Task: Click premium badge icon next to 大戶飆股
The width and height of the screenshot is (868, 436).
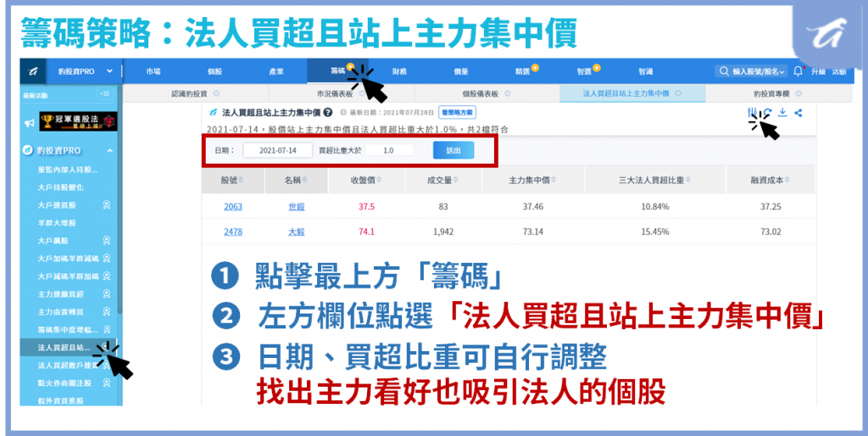Action: [107, 240]
